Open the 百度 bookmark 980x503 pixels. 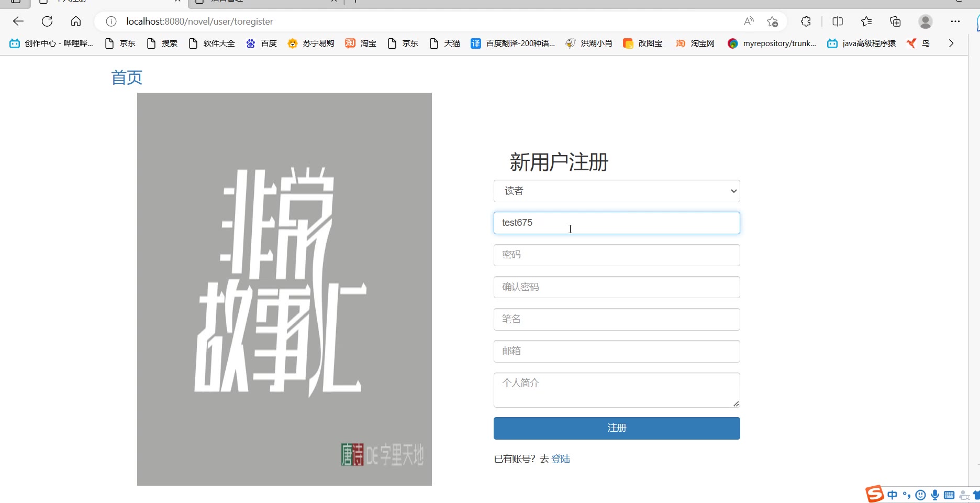coord(261,43)
